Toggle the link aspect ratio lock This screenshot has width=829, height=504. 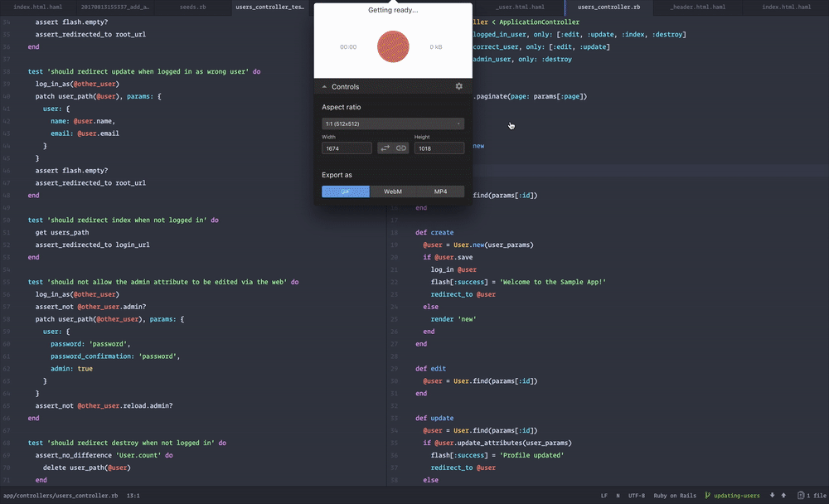point(401,148)
